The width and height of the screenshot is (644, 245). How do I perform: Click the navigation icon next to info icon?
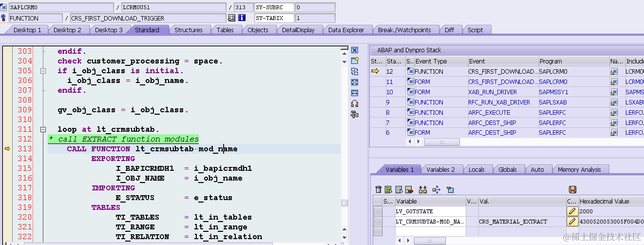pos(231,18)
